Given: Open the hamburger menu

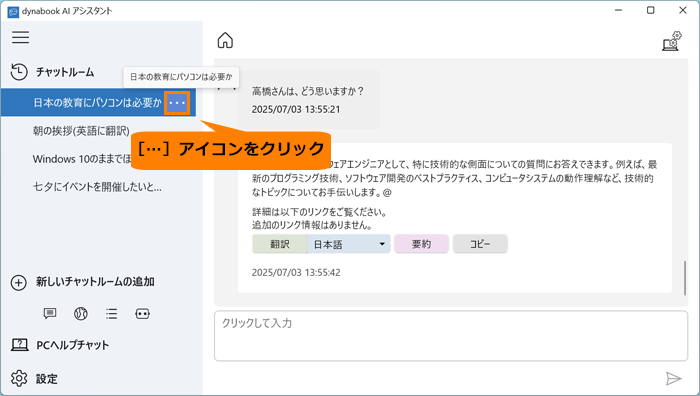Looking at the screenshot, I should point(21,37).
